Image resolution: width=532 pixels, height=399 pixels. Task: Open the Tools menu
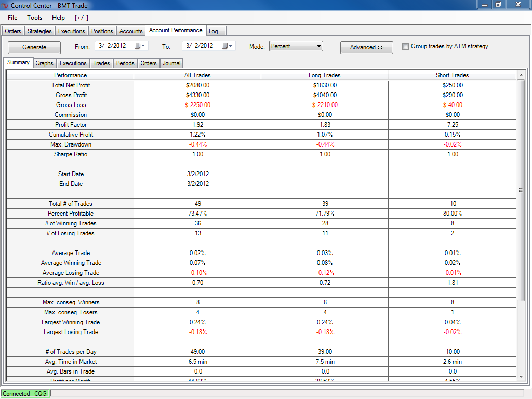coord(35,18)
